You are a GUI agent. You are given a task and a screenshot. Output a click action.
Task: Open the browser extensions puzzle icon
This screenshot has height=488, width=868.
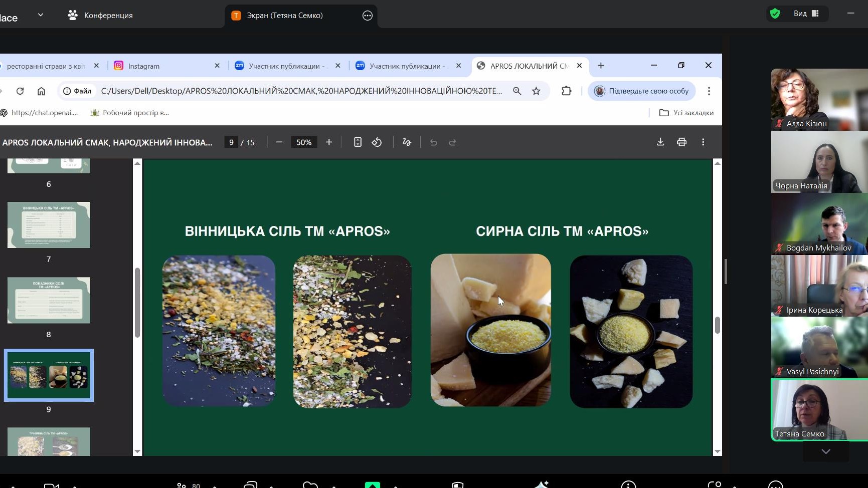[x=566, y=91]
